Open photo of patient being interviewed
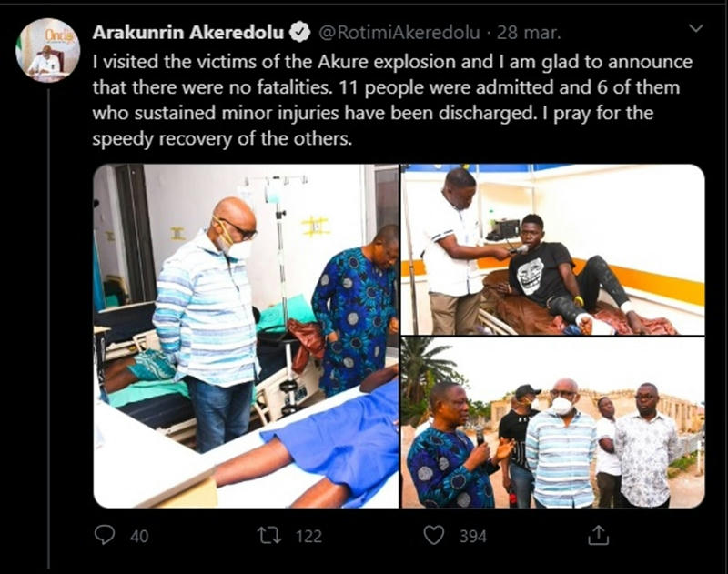This screenshot has height=574, width=728. pos(553,248)
